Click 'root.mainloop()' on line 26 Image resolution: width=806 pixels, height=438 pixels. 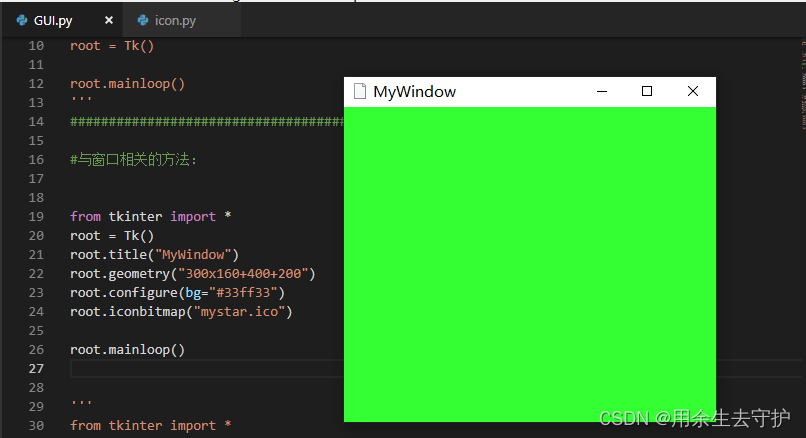(x=127, y=350)
